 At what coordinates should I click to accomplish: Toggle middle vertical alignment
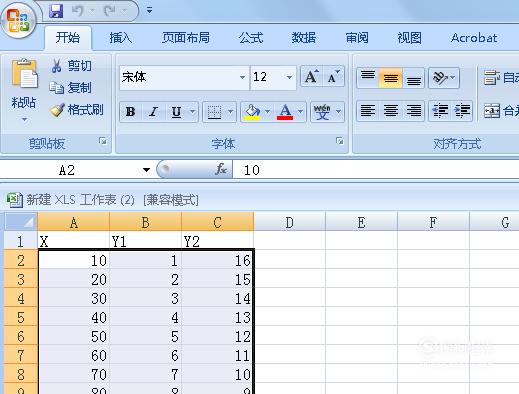(x=391, y=78)
